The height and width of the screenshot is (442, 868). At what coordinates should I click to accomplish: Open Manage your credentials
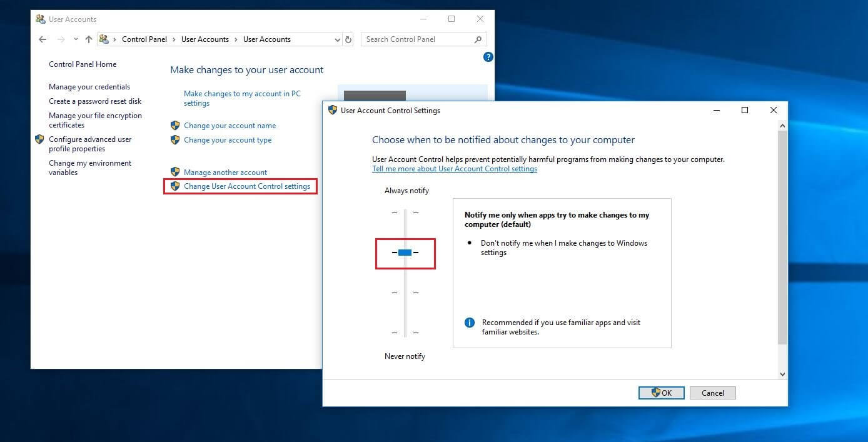(89, 87)
